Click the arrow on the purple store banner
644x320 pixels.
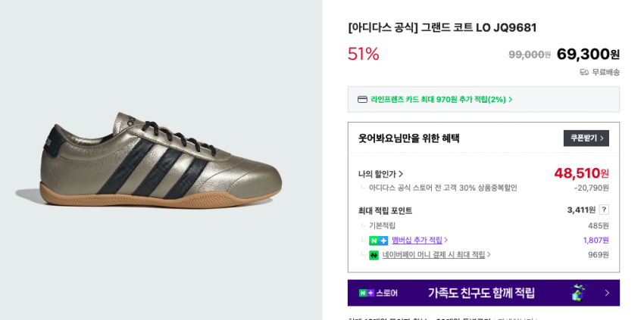click(x=606, y=293)
